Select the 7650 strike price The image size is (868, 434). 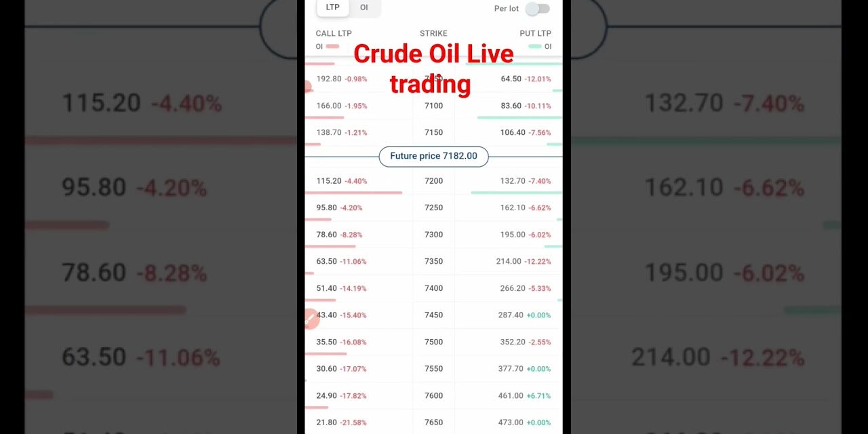433,422
